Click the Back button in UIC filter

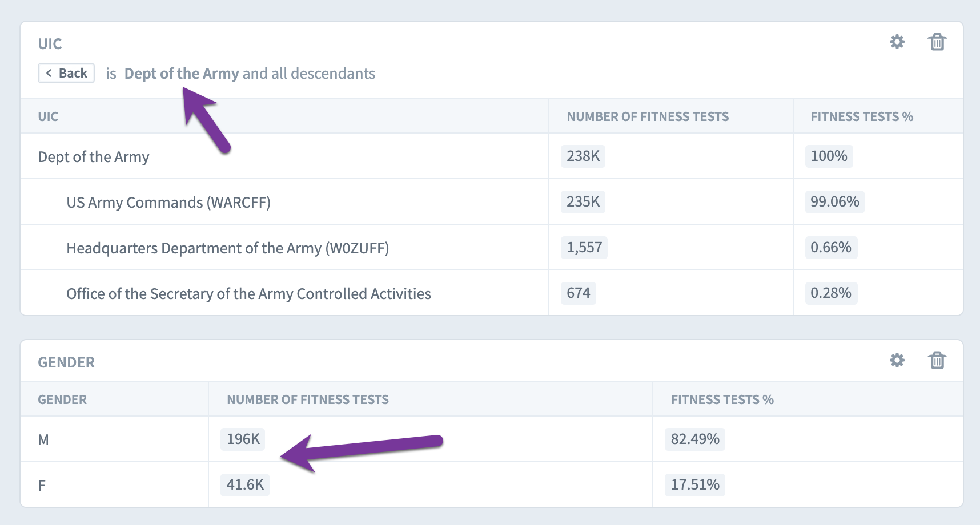click(66, 73)
